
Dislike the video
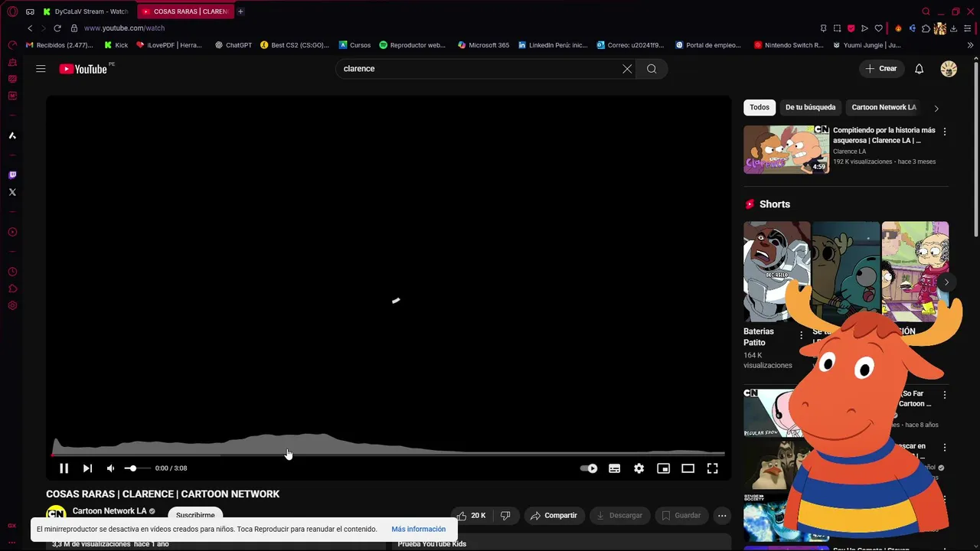coord(505,516)
